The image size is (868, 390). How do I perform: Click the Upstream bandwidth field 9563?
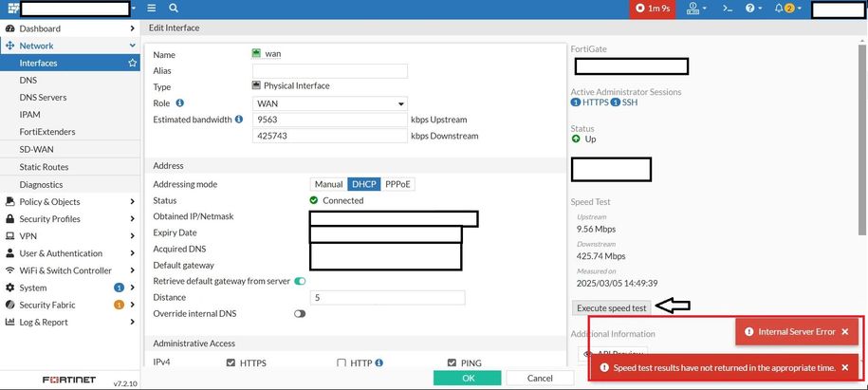330,120
